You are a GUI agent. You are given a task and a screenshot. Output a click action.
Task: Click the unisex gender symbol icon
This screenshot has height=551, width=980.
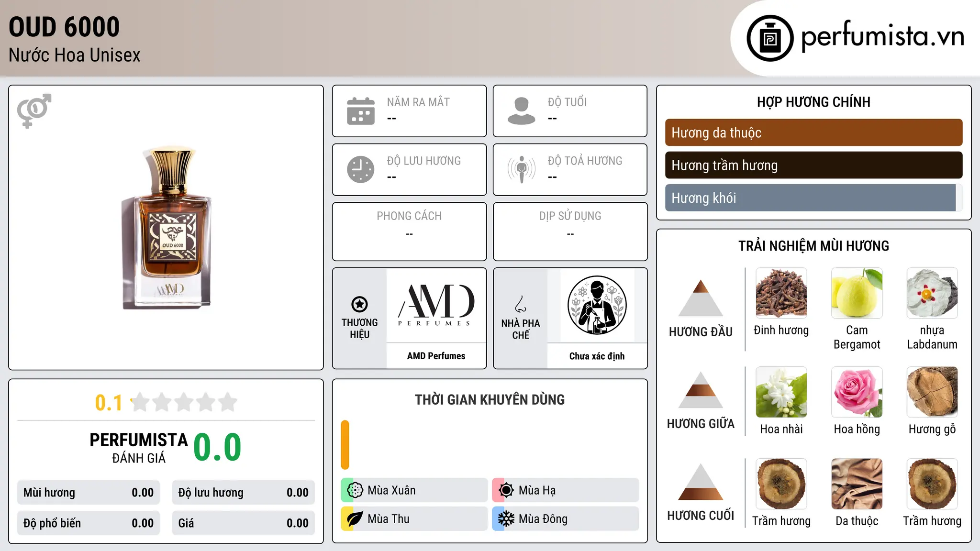[x=34, y=110]
